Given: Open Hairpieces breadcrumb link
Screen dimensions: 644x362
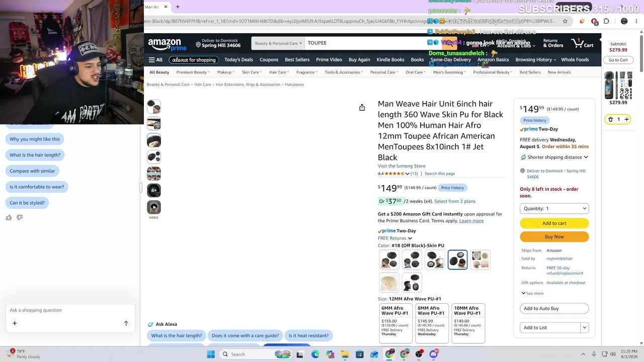Looking at the screenshot, I should [x=294, y=84].
